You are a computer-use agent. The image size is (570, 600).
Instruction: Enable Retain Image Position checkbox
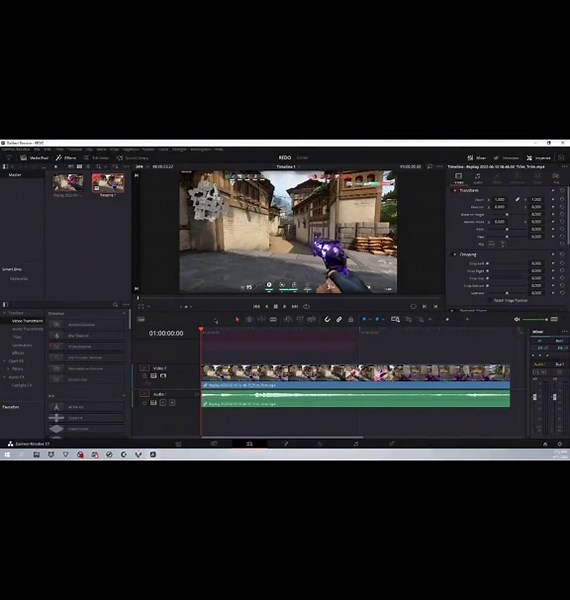click(490, 301)
